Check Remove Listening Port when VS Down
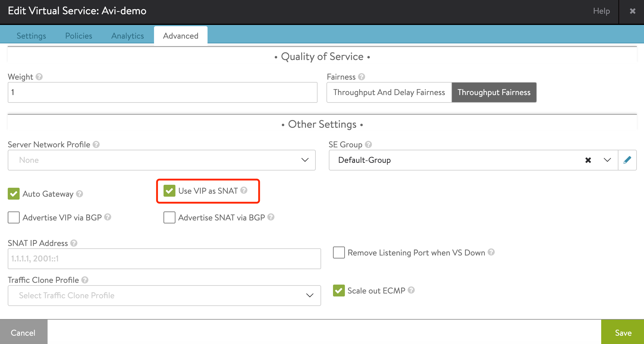 339,253
